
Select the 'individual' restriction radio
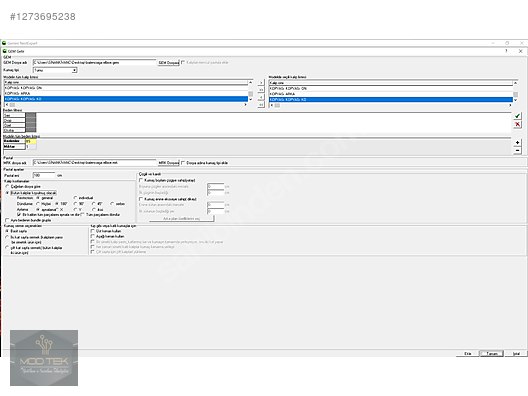[x=75, y=198]
